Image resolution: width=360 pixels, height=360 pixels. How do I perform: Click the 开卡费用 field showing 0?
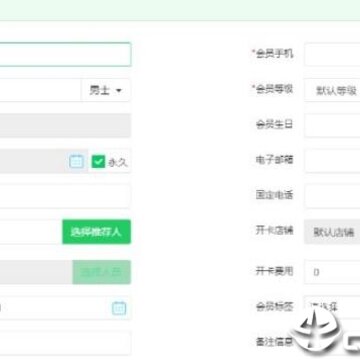332,272
